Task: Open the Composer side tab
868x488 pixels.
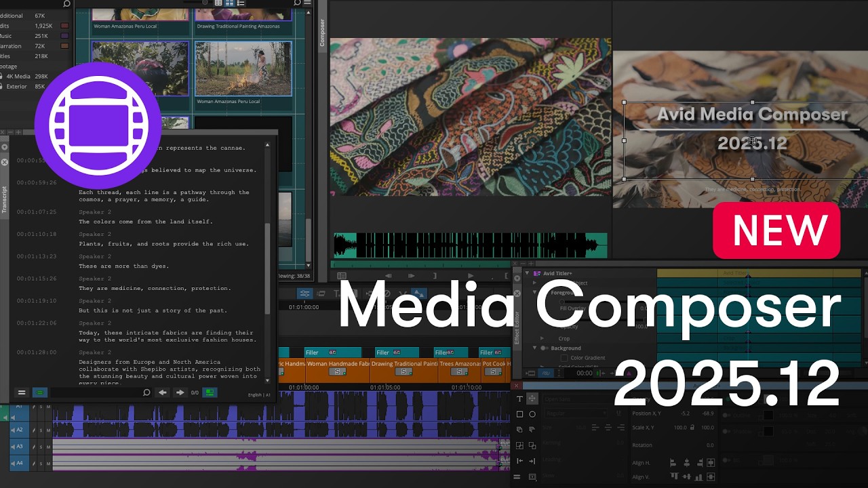Action: (323, 33)
